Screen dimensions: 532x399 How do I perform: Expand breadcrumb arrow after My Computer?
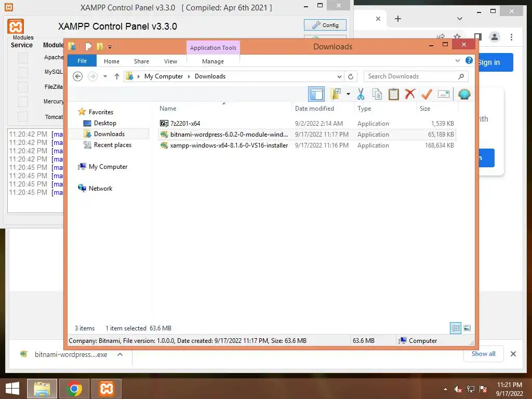[189, 77]
